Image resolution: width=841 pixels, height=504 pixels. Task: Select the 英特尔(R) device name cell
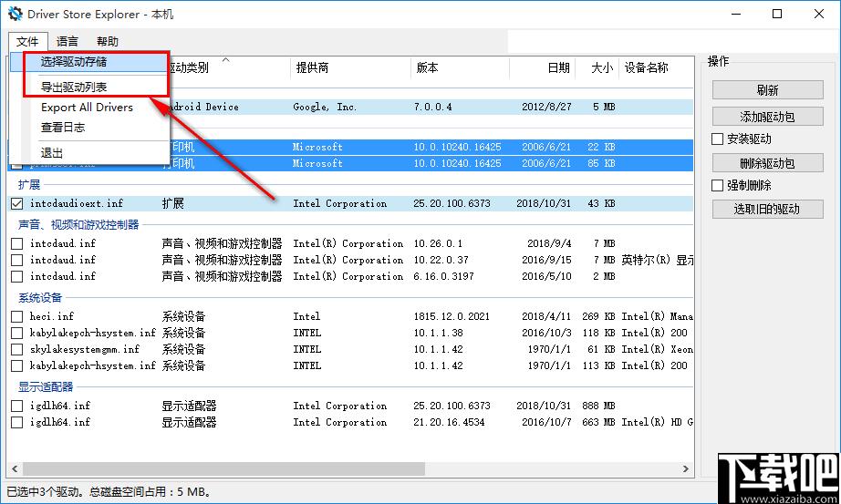pyautogui.click(x=657, y=260)
